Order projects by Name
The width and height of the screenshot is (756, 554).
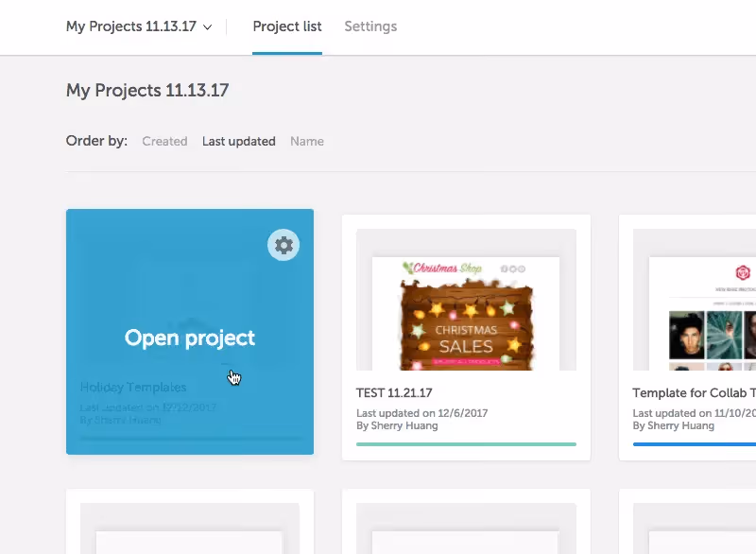point(307,141)
